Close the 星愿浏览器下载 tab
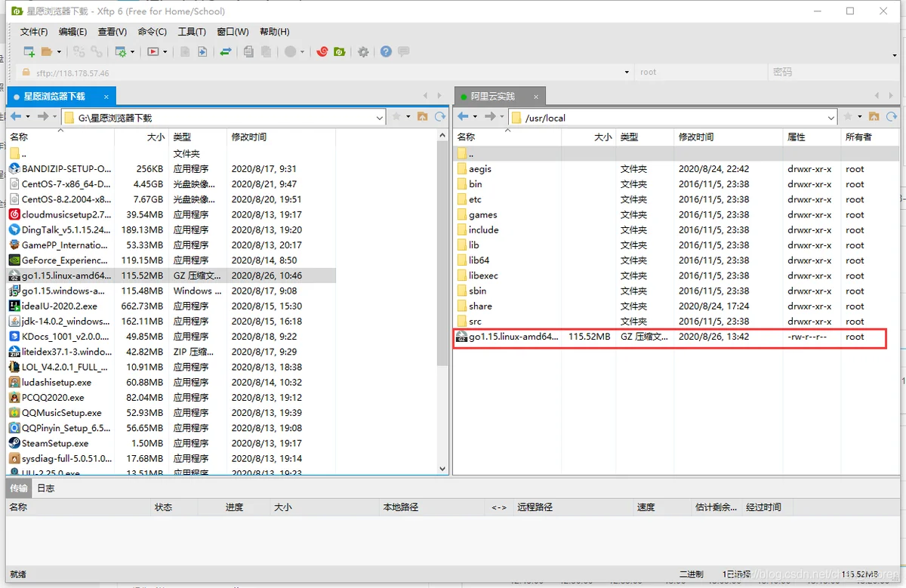Screen dimensions: 906x588 click(x=106, y=97)
